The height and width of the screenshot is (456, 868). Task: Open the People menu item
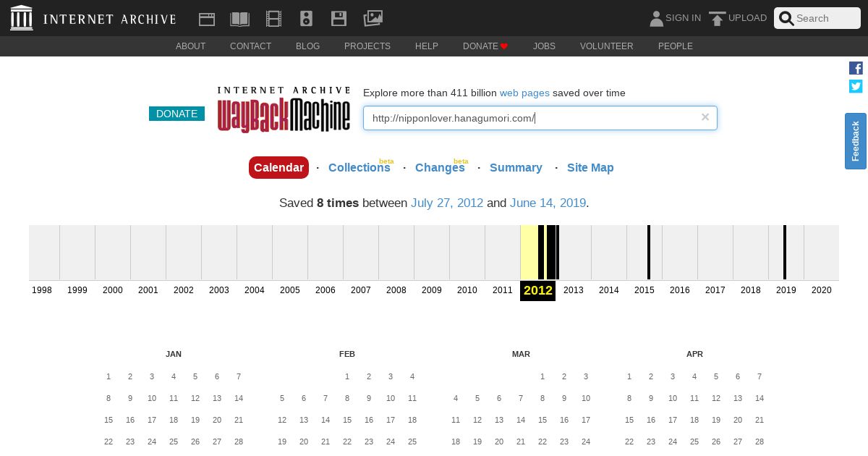click(x=676, y=46)
